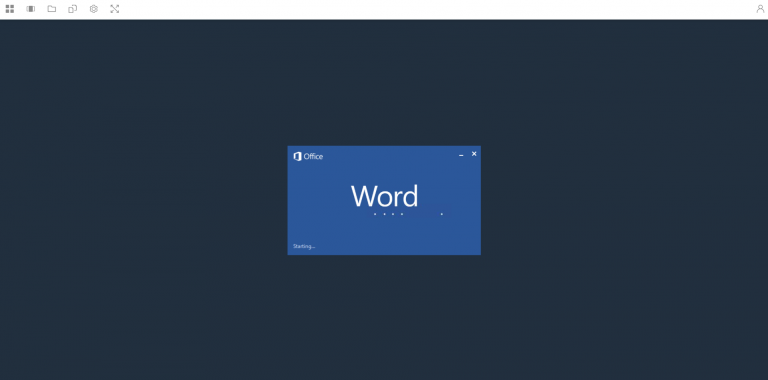Click the dark desktop background outside the splash

147,196
